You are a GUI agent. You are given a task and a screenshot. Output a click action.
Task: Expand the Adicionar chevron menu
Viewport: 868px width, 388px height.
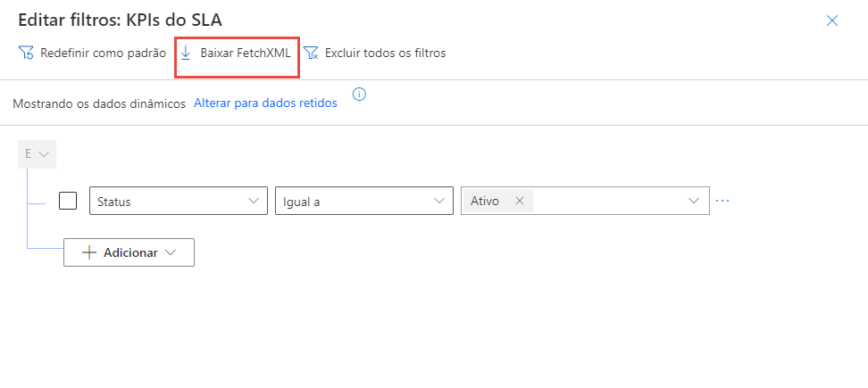coord(171,252)
